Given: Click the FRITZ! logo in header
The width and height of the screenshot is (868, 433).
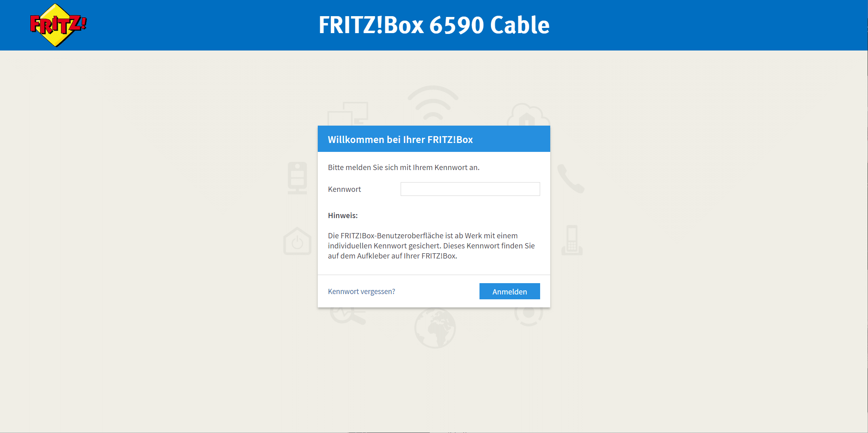Looking at the screenshot, I should pyautogui.click(x=58, y=25).
